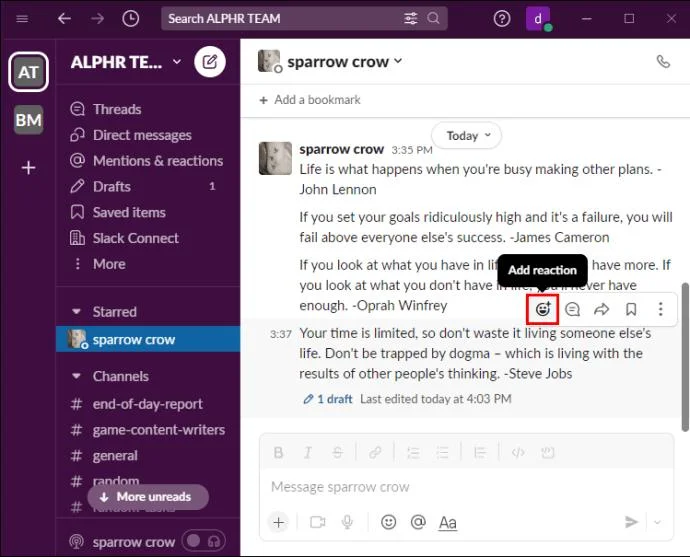The image size is (690, 557).
Task: Open the 1 draft link
Action: pyautogui.click(x=328, y=399)
